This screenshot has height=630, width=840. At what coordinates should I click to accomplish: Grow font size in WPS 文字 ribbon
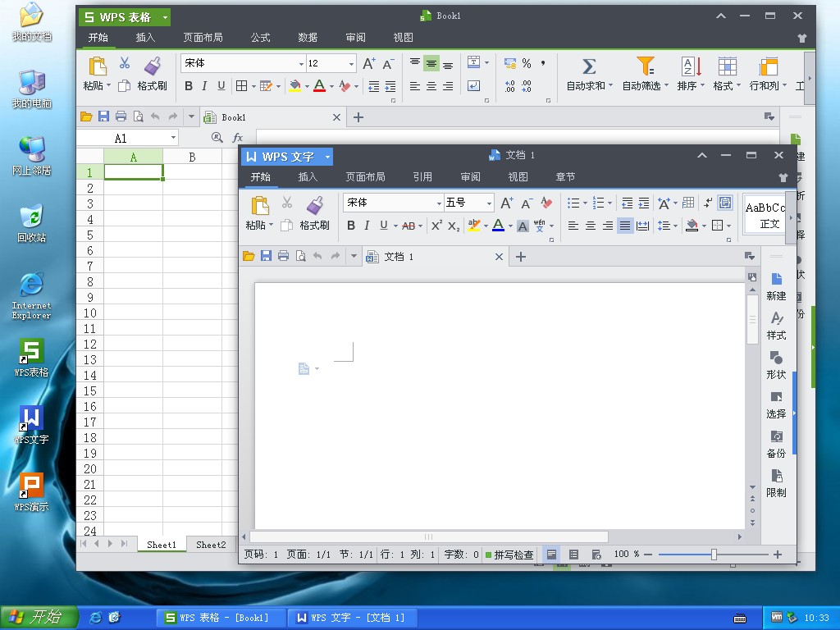click(506, 203)
